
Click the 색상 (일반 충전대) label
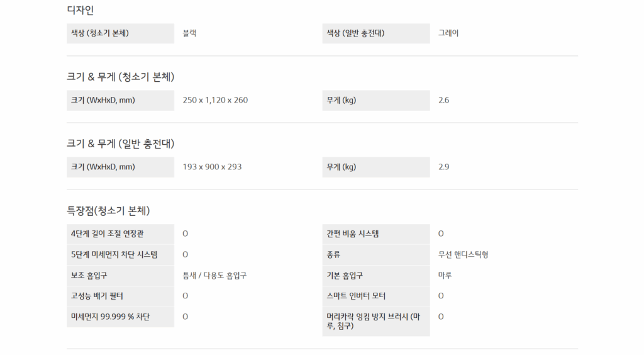355,33
